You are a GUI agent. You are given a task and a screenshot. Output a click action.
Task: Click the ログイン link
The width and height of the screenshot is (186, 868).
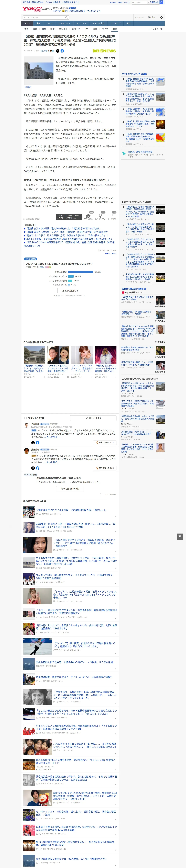click(x=57, y=11)
